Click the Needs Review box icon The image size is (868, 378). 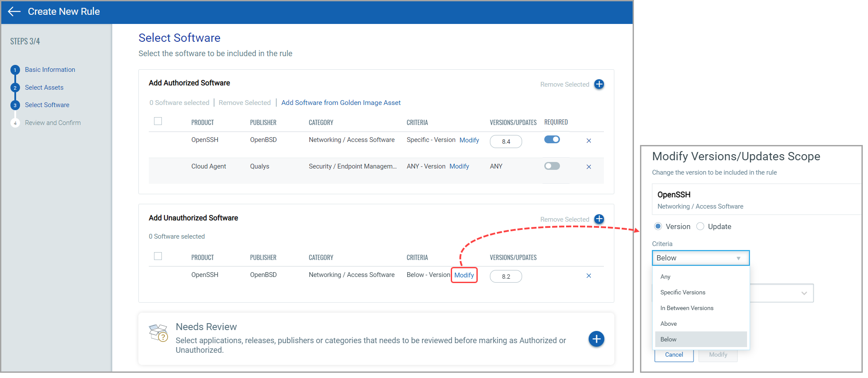click(x=158, y=333)
